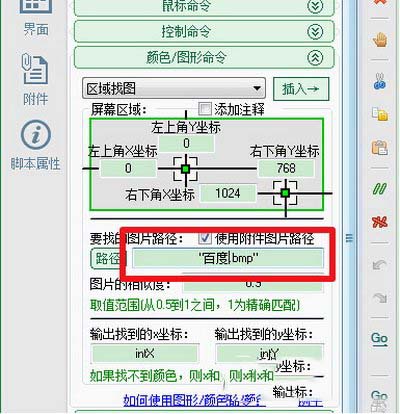The width and height of the screenshot is (400, 414).
Task: Click the 左上角X坐标 value field
Action: [x=128, y=168]
